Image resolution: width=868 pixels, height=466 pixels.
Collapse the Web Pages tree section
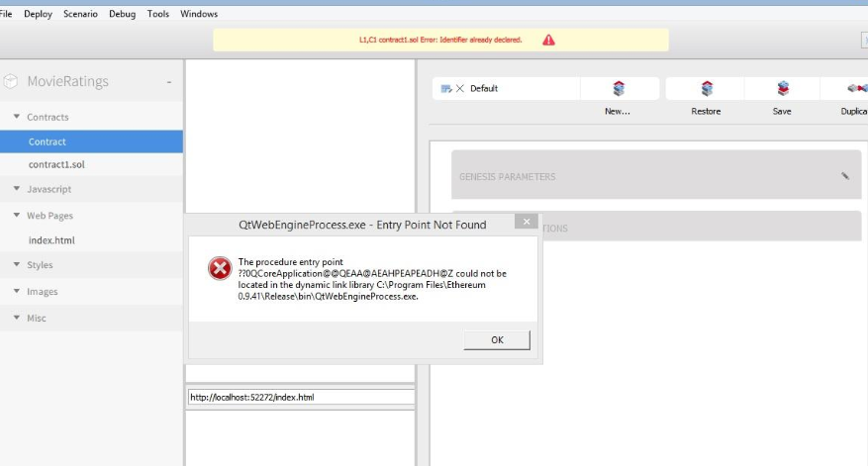pos(17,215)
